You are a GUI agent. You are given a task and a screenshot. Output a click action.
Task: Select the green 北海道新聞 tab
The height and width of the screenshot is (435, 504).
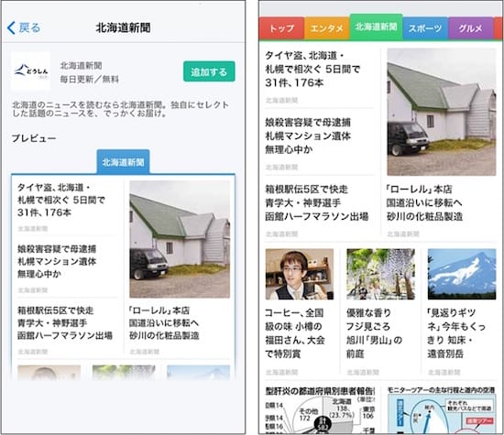(x=376, y=27)
